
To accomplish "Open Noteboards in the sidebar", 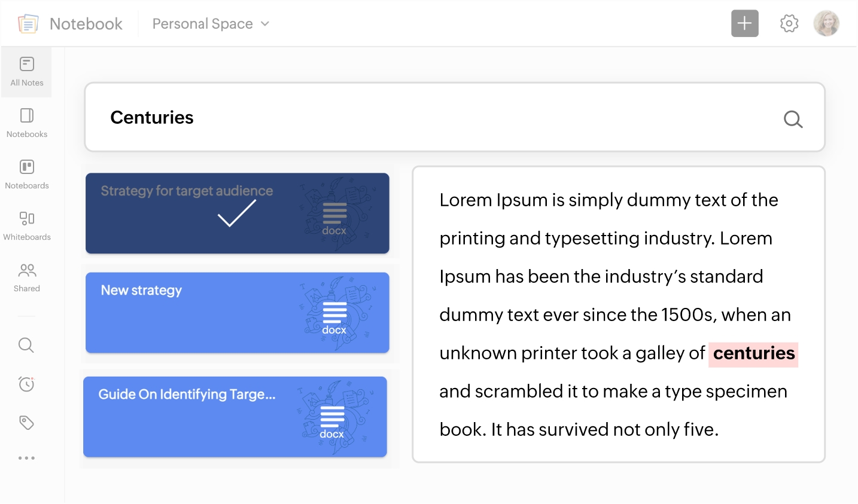I will coord(27,175).
